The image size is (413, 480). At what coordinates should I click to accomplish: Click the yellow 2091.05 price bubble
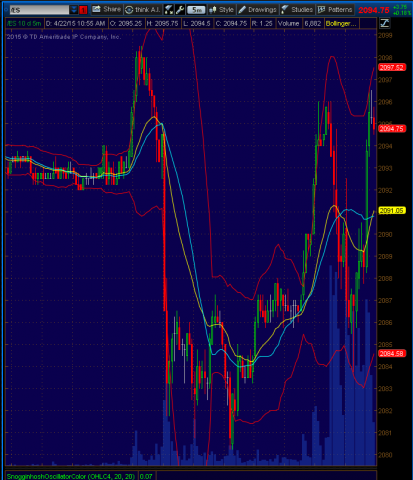click(x=392, y=210)
